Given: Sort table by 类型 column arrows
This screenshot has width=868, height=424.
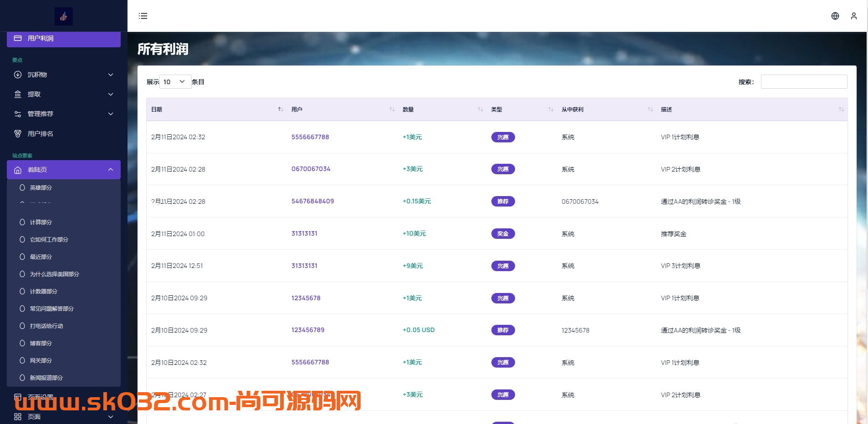Looking at the screenshot, I should 551,110.
